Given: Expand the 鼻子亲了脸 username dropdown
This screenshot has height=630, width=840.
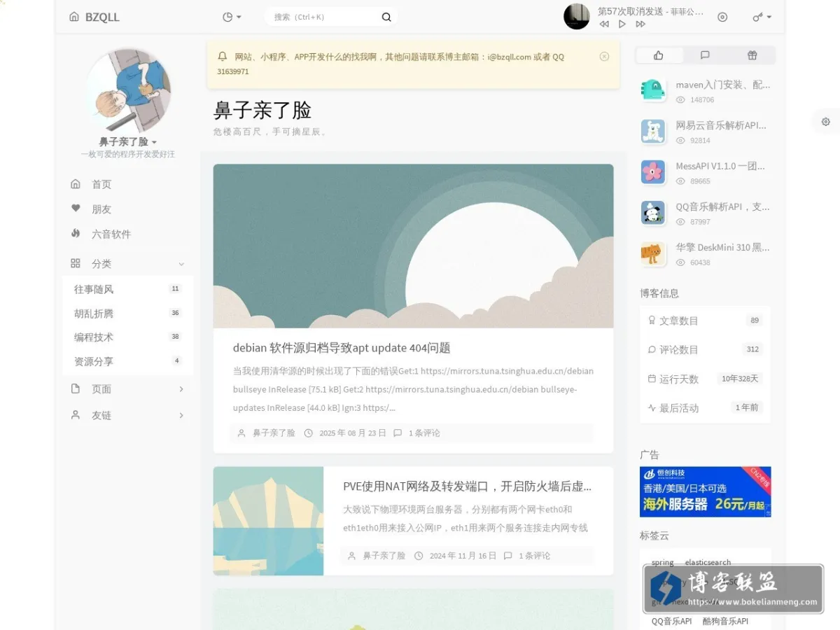Looking at the screenshot, I should (x=127, y=142).
